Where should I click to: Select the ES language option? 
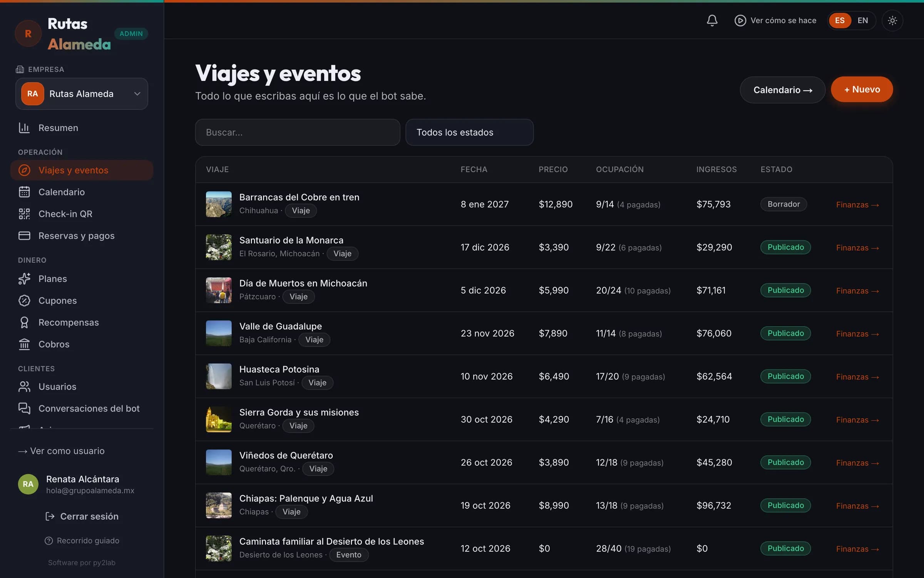point(840,20)
